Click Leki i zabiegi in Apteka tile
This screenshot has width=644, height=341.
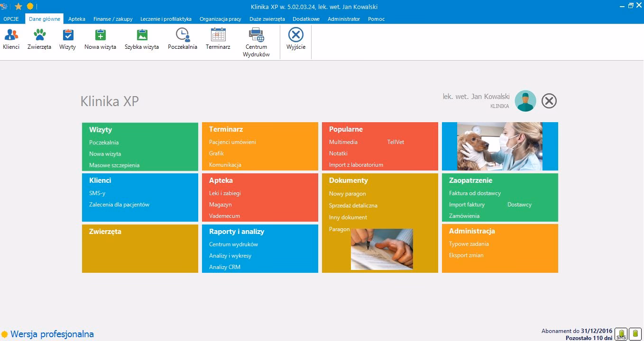pyautogui.click(x=225, y=193)
